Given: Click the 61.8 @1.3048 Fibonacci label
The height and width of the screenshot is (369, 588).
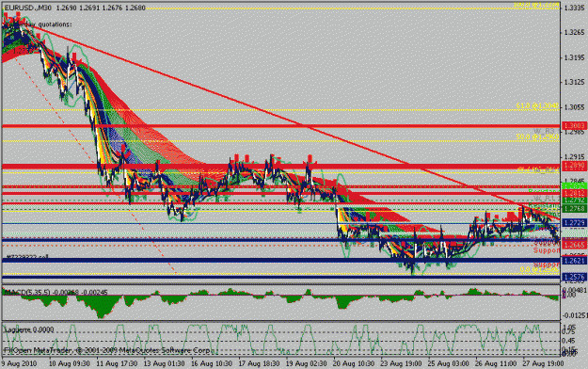Looking at the screenshot, I should 538,106.
